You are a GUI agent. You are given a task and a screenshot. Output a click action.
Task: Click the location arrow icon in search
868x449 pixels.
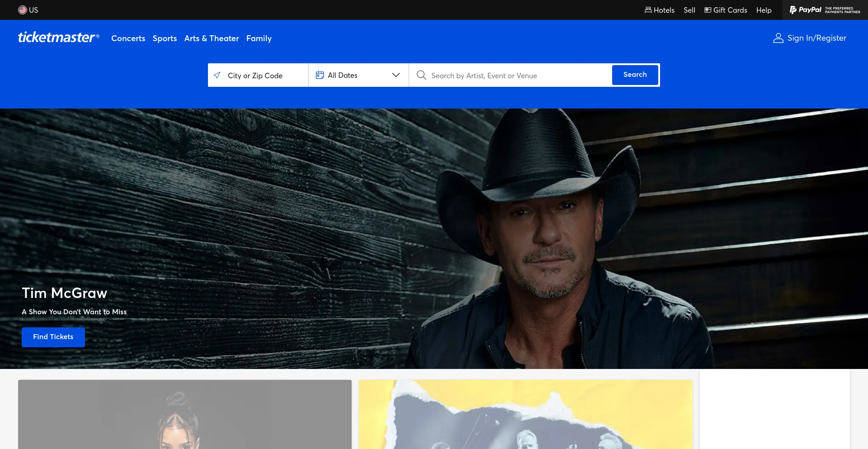pyautogui.click(x=217, y=75)
